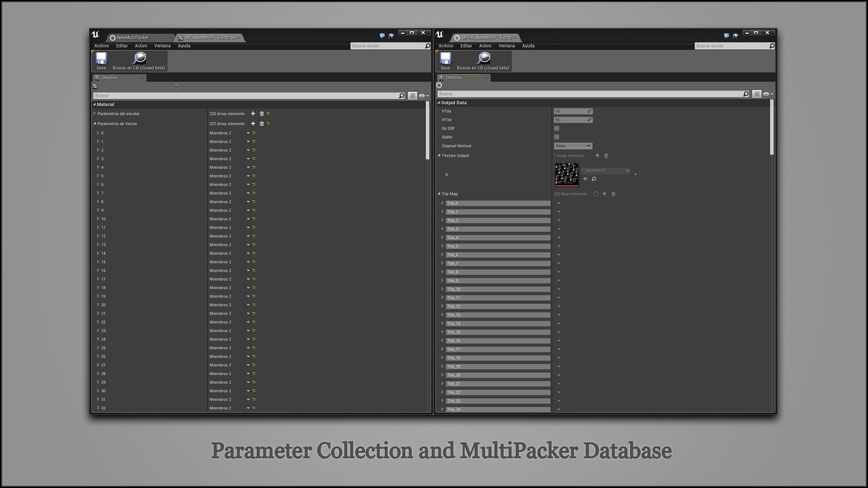
Task: Click the T_NewMultiP texture thumbnail
Action: coord(567,174)
